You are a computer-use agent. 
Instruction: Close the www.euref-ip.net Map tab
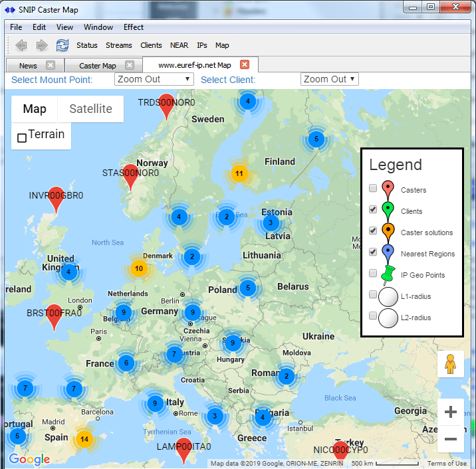(245, 64)
